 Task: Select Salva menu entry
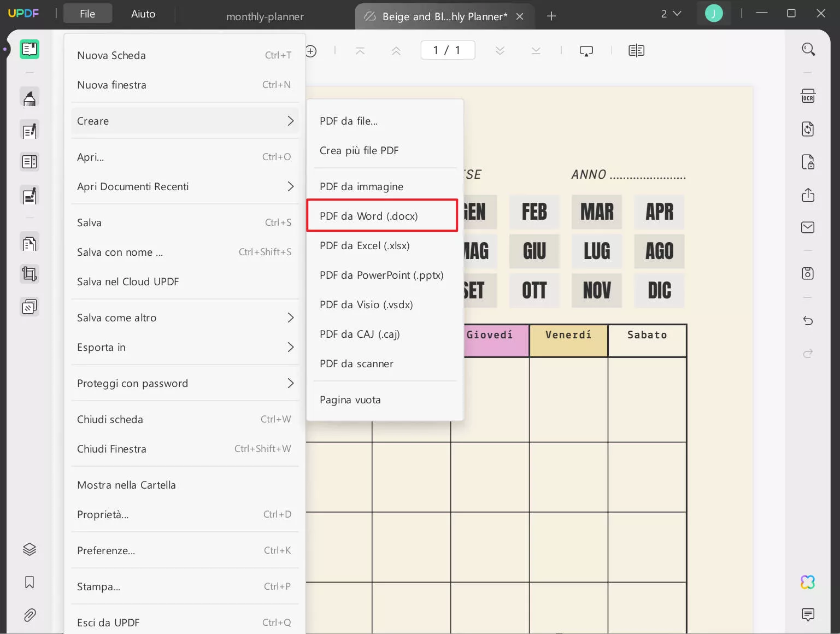click(185, 222)
